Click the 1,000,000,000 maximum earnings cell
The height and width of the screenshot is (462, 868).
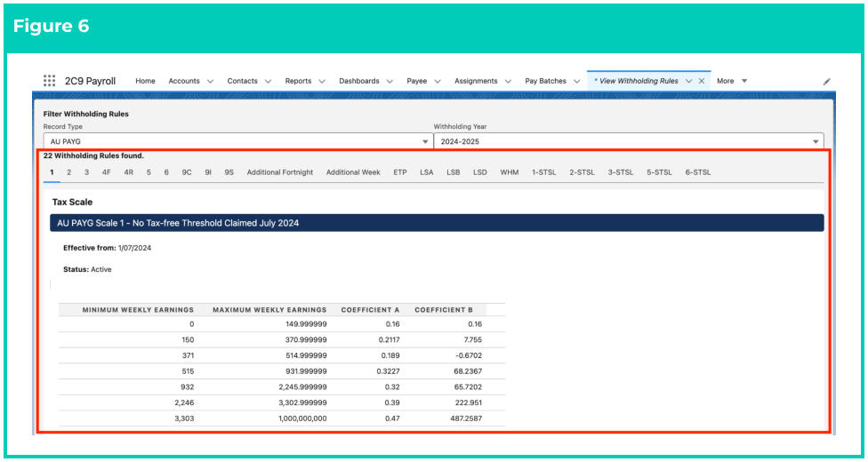pyautogui.click(x=301, y=418)
